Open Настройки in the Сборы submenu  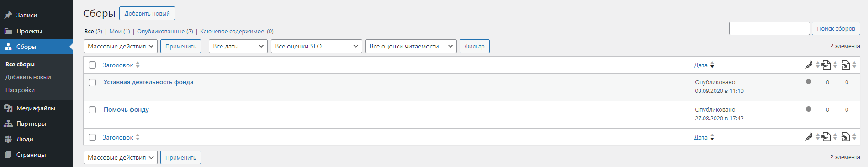click(x=20, y=90)
